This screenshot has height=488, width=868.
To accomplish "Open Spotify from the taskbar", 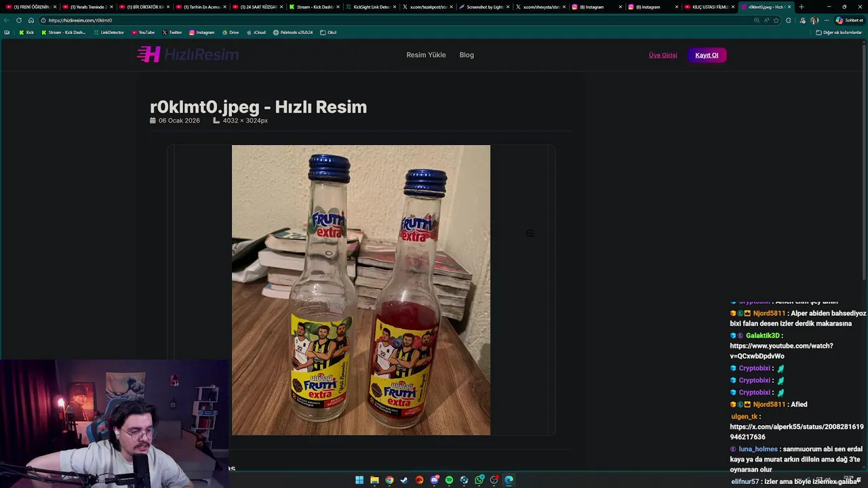I will click(449, 480).
